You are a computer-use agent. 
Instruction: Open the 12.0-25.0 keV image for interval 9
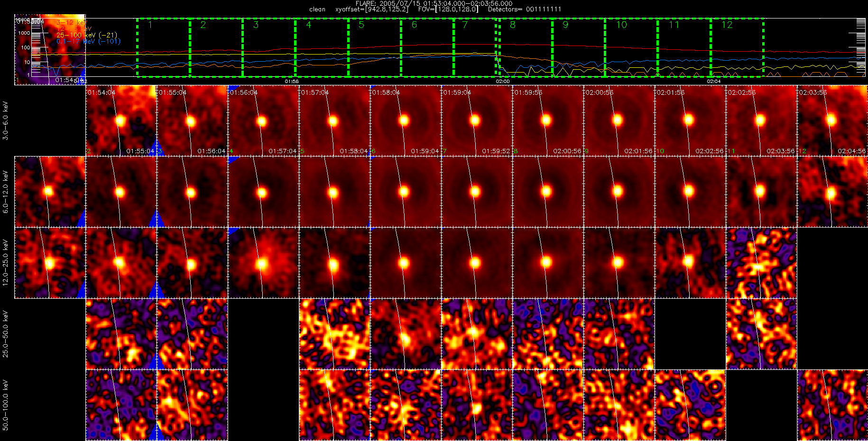(619, 263)
